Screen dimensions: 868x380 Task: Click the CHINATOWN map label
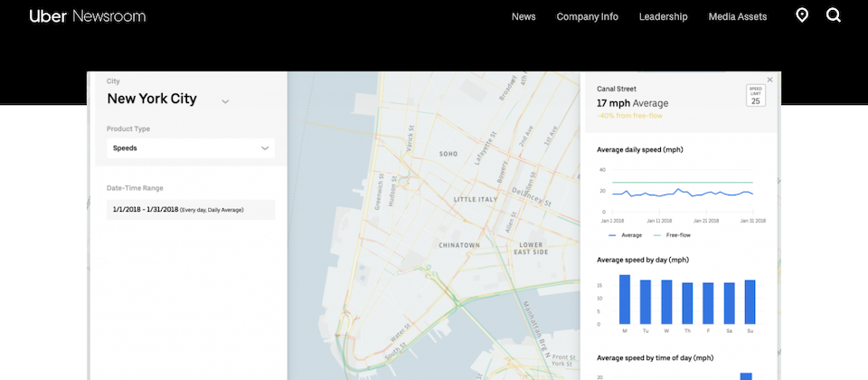(459, 245)
